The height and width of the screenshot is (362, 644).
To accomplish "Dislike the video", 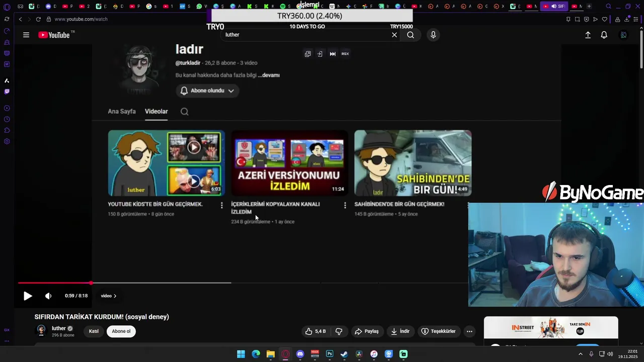I will [339, 331].
